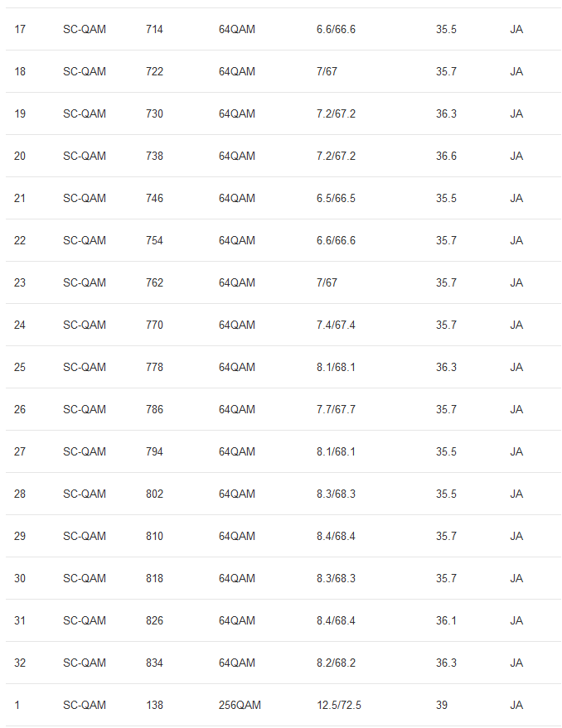562x728 pixels.
Task: Select power level 6.5/66.5
Action: point(336,198)
